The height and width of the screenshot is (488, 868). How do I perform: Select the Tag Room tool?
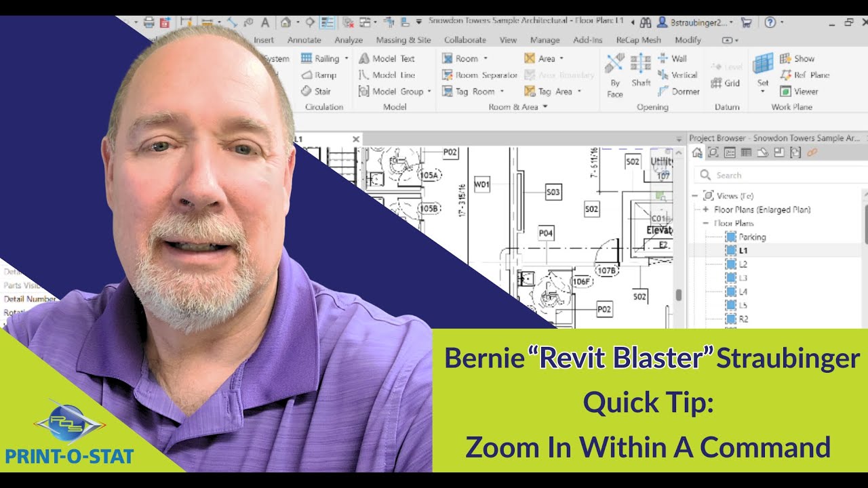(469, 91)
